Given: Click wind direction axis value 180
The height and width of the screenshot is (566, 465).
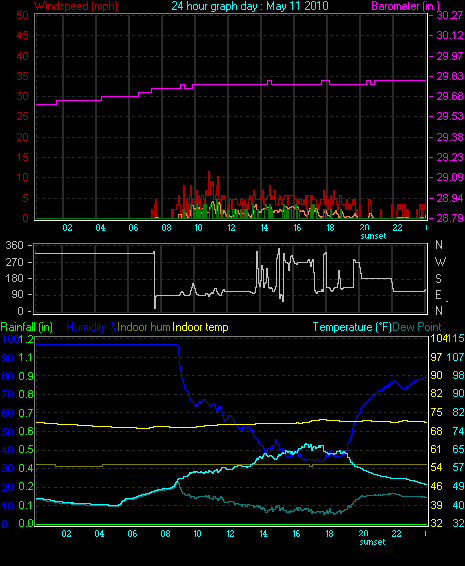Looking at the screenshot, I should (x=14, y=278).
